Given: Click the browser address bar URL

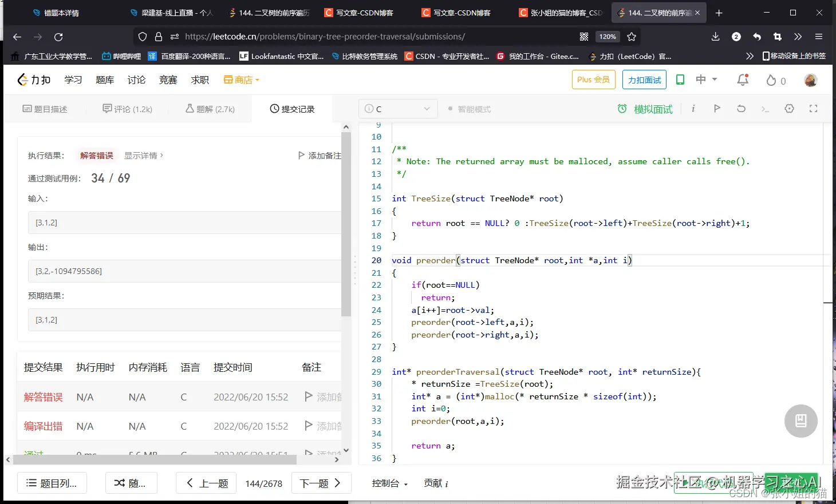Looking at the screenshot, I should [x=325, y=37].
